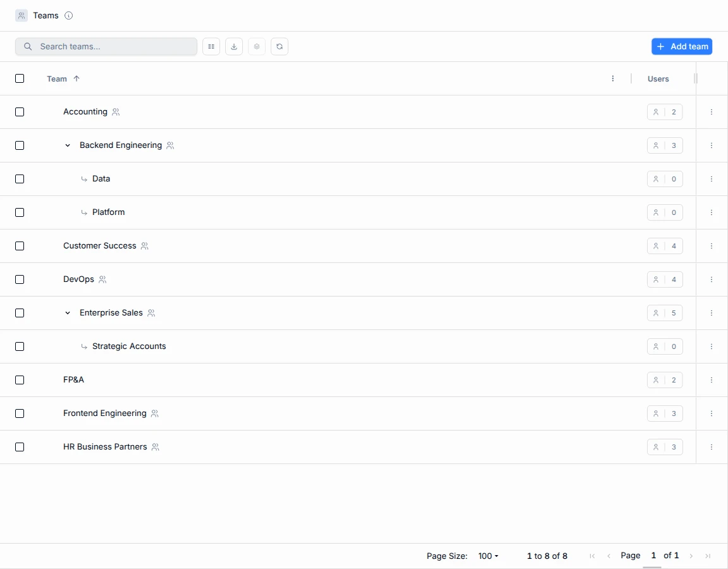Open row actions menu for Accounting
The width and height of the screenshot is (728, 569).
tap(712, 112)
